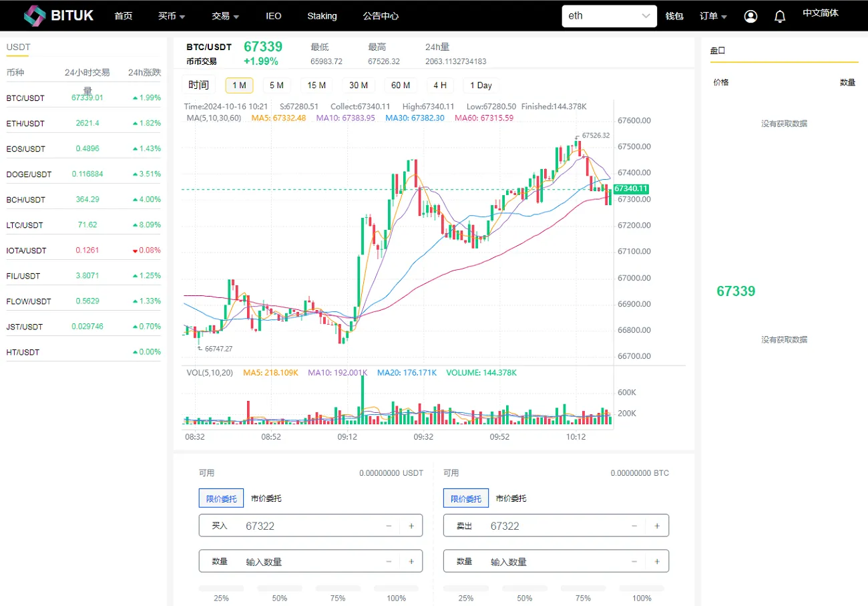This screenshot has width=868, height=606.
Task: Increase the buy 数量 with the plus stepper
Action: (x=411, y=561)
